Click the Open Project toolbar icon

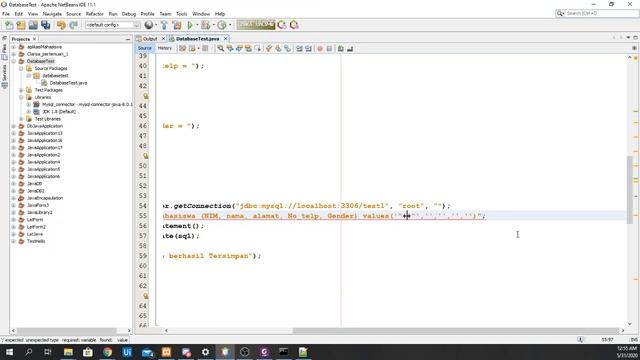33,25
